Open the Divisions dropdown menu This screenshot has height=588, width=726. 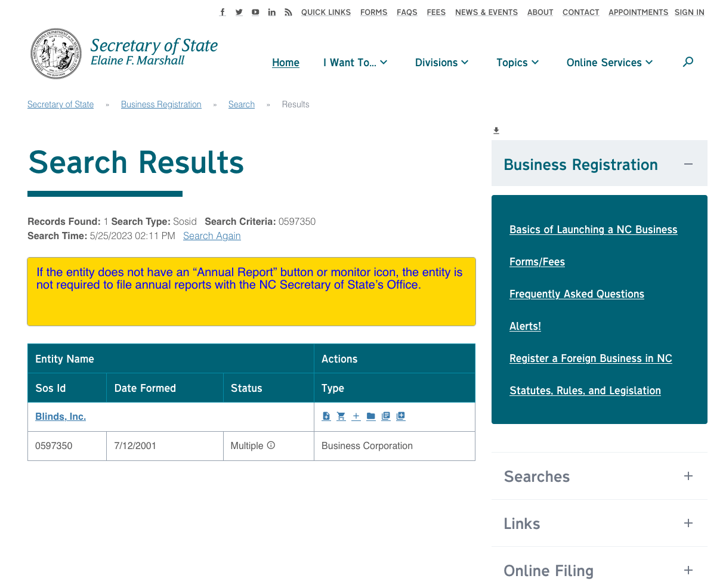[442, 62]
